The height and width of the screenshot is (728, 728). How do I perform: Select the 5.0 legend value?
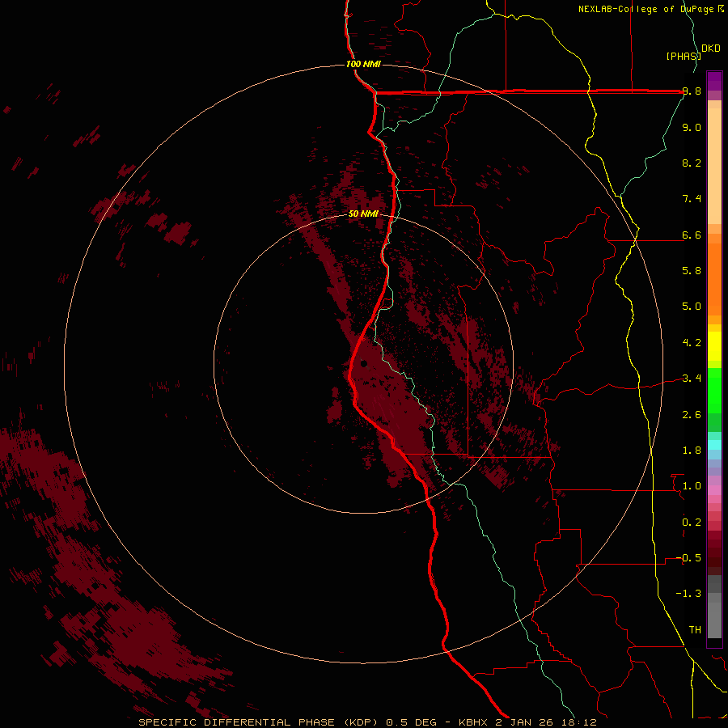tap(692, 307)
